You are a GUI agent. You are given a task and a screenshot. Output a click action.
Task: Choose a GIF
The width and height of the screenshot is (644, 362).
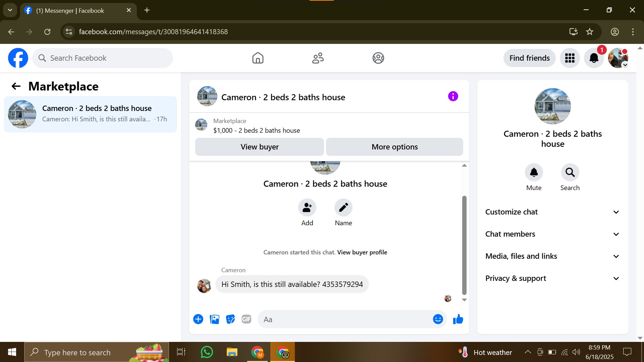(x=247, y=319)
